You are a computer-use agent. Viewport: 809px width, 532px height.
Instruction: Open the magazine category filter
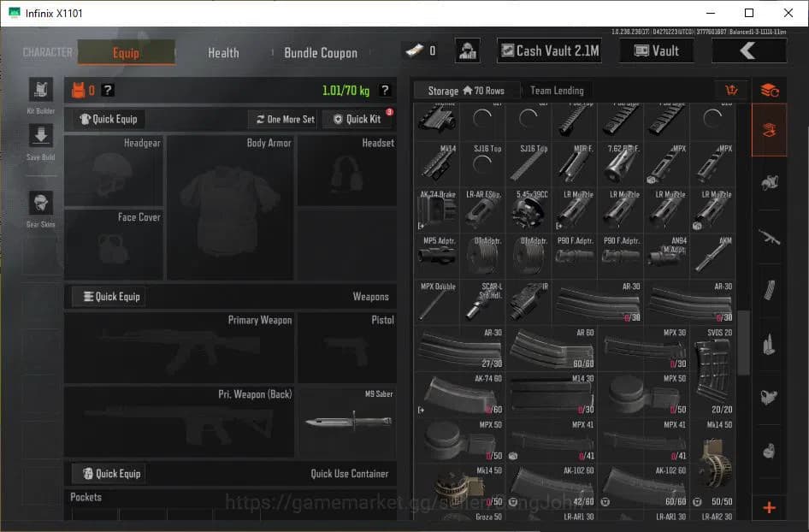pyautogui.click(x=769, y=291)
